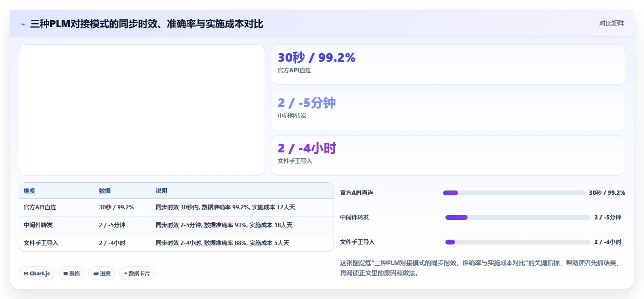Image resolution: width=644 pixels, height=299 pixels.
Task: Click 文件手工导入 label beside progress bar
Action: coord(357,242)
